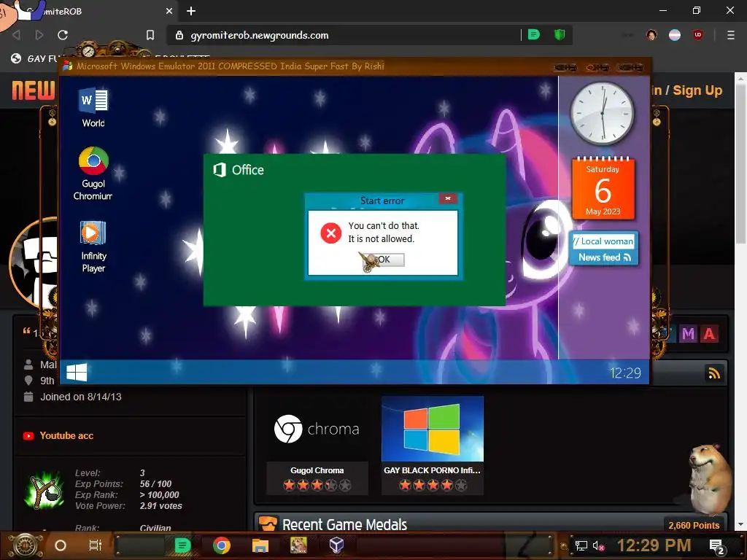The width and height of the screenshot is (747, 560).
Task: Reload the gyromiterob.newgrounds.com page
Action: coord(63,35)
